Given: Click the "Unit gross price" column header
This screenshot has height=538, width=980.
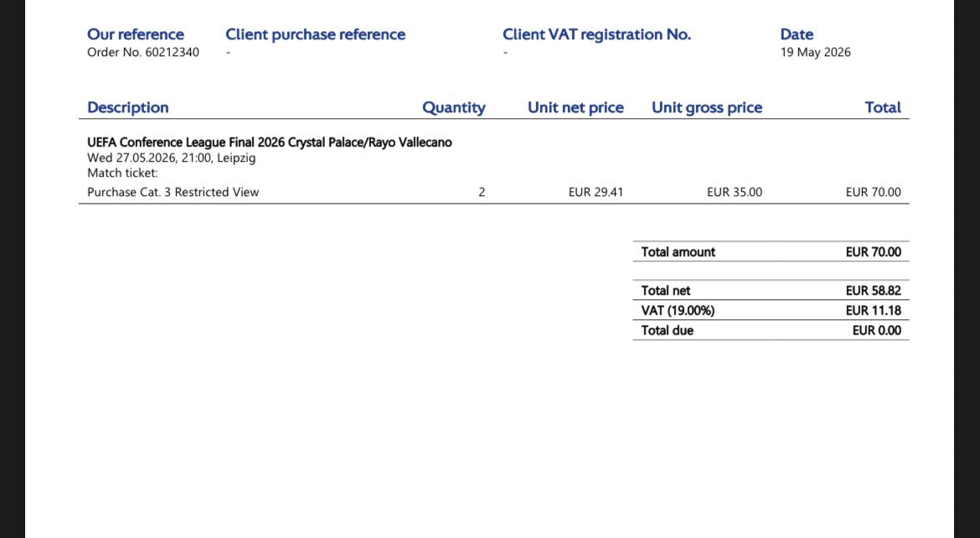Looking at the screenshot, I should [707, 107].
